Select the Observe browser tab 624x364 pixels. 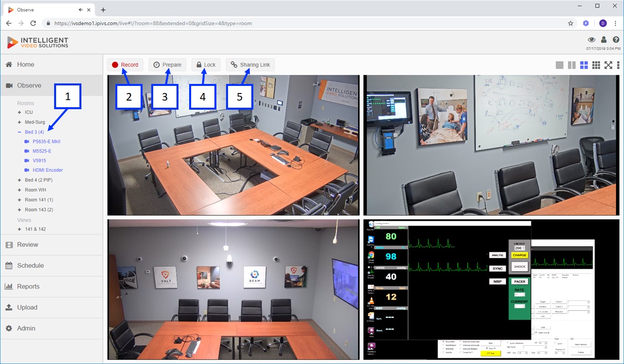(x=49, y=10)
